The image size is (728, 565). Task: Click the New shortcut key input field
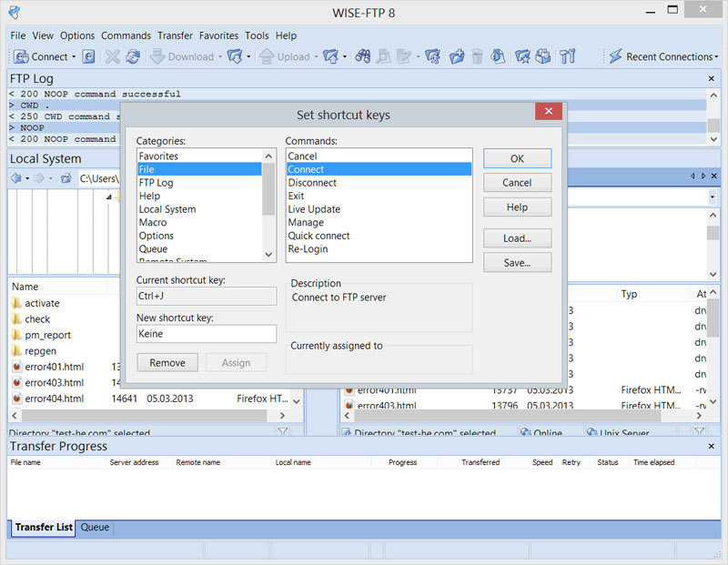[207, 334]
